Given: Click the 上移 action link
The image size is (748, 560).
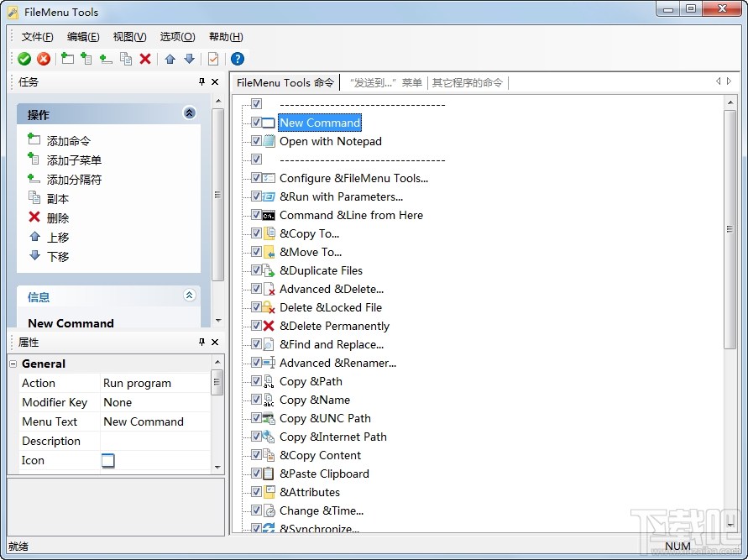Looking at the screenshot, I should click(58, 238).
